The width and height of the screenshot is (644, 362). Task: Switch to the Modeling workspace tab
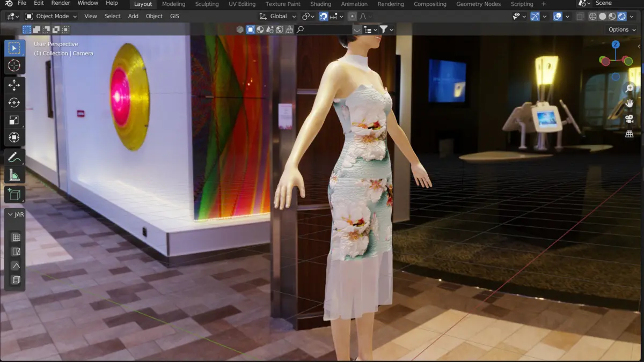coord(173,4)
